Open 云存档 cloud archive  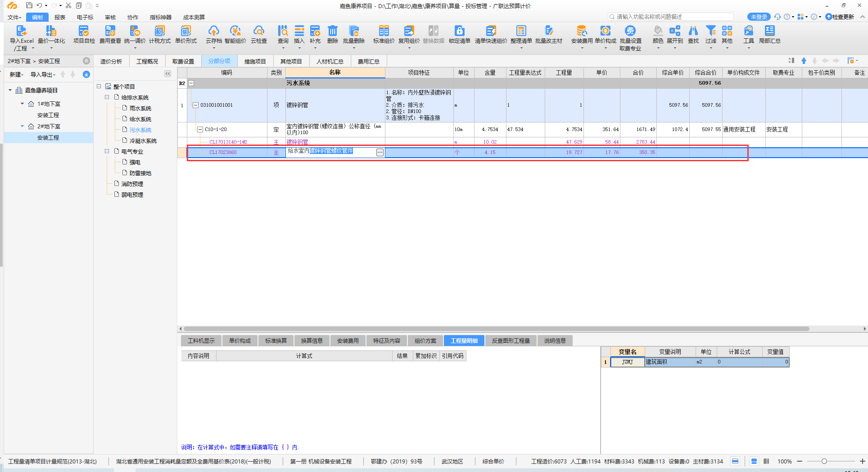coord(213,35)
